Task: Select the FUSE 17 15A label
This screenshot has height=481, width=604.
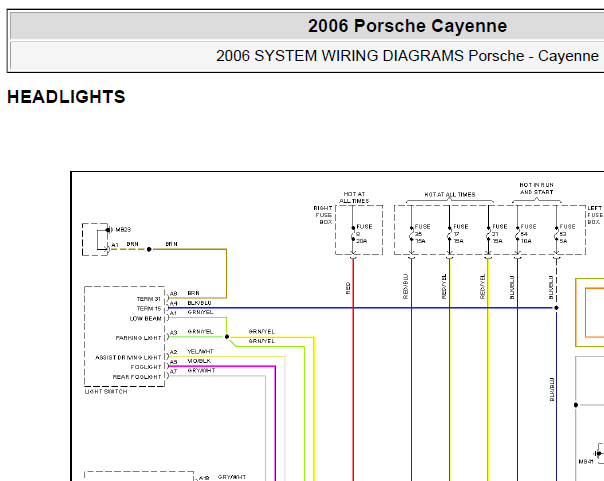Action: (461, 234)
